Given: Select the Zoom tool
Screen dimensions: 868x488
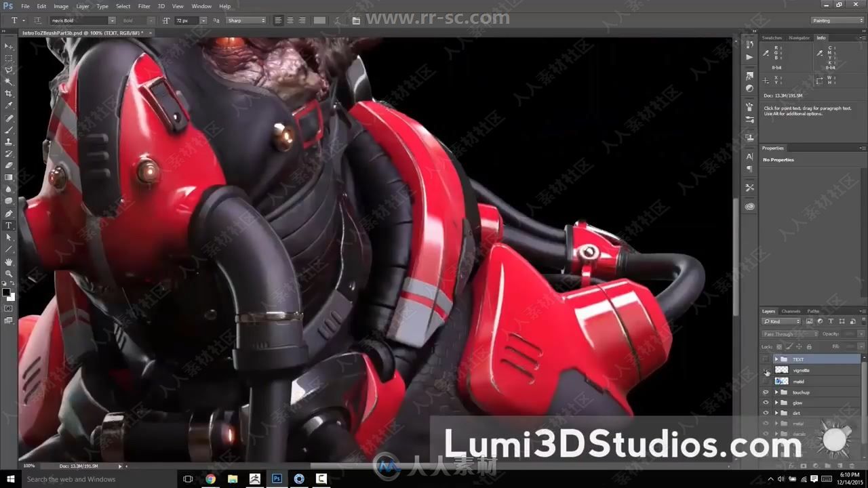Looking at the screenshot, I should [9, 273].
